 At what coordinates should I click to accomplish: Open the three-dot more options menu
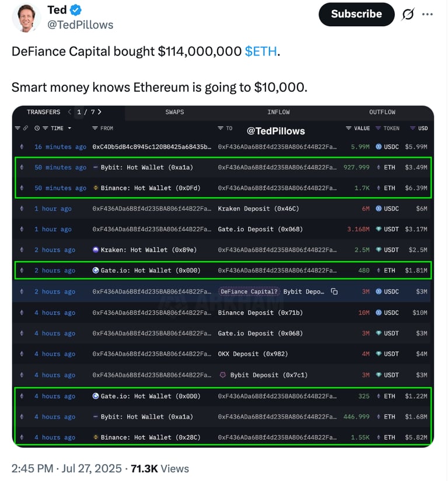tap(427, 14)
